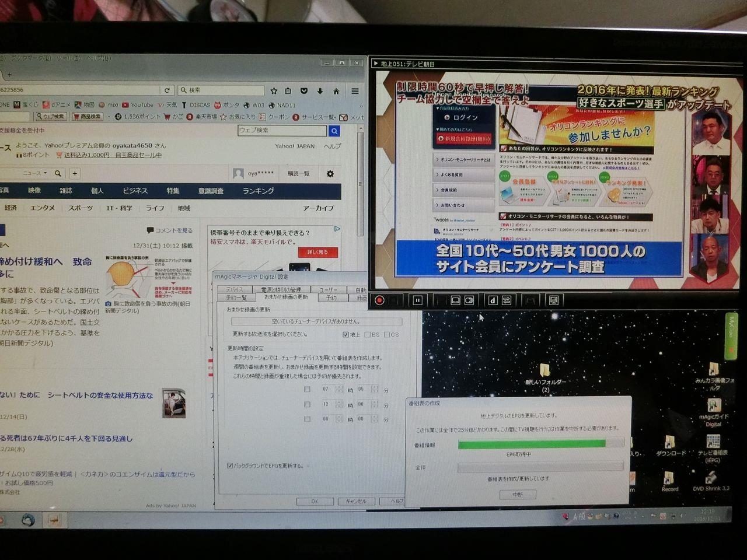Open the Firefox hamburger menu
The height and width of the screenshot is (560, 747).
coord(354,90)
